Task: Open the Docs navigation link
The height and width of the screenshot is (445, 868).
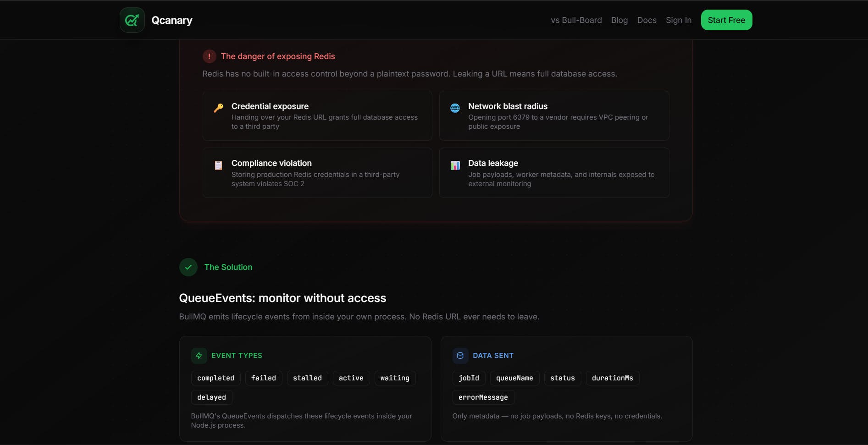Action: pos(647,20)
